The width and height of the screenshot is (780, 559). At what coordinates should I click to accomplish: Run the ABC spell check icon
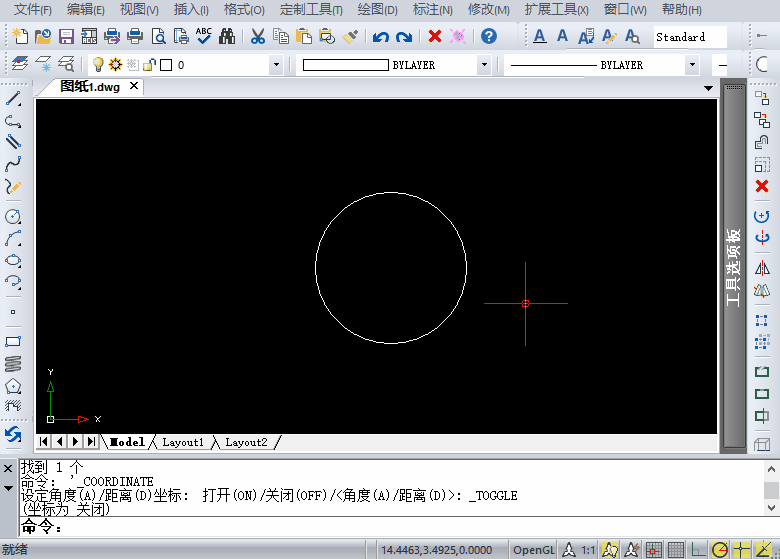pos(204,36)
